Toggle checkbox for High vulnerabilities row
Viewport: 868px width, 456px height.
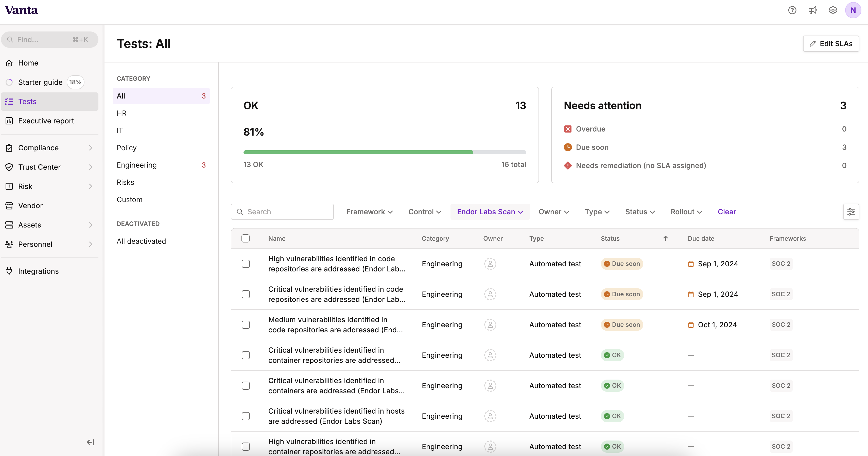pyautogui.click(x=246, y=264)
